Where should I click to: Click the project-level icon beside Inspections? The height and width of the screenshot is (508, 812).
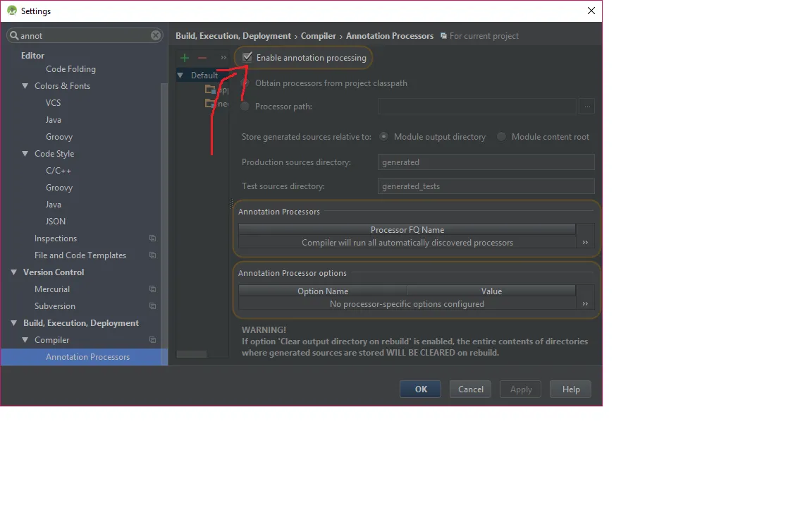coord(152,238)
